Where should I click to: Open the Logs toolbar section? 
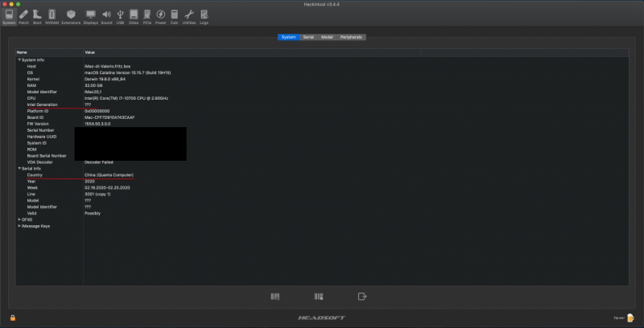pyautogui.click(x=204, y=17)
